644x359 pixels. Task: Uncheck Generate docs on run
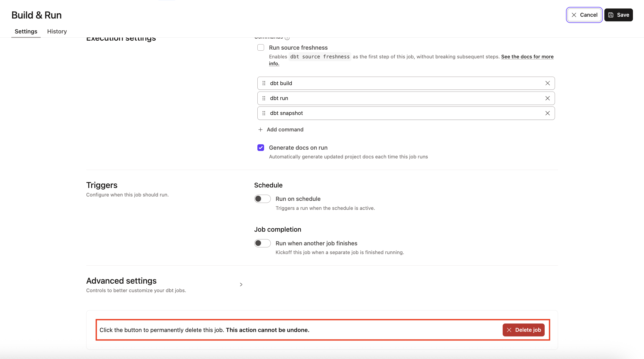pos(261,148)
